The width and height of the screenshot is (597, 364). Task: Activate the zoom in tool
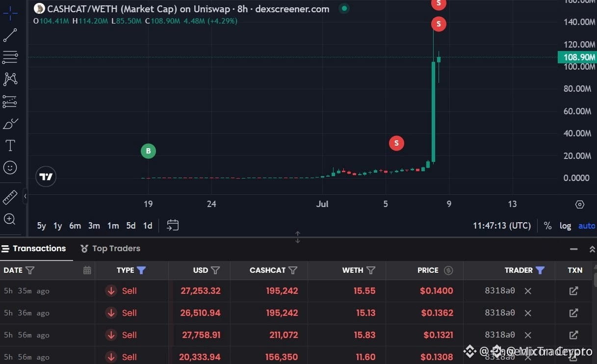pyautogui.click(x=10, y=219)
